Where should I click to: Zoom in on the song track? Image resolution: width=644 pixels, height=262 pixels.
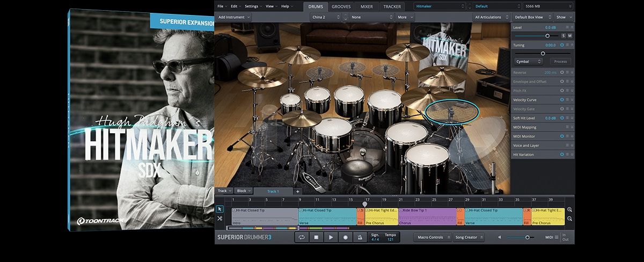point(569,210)
